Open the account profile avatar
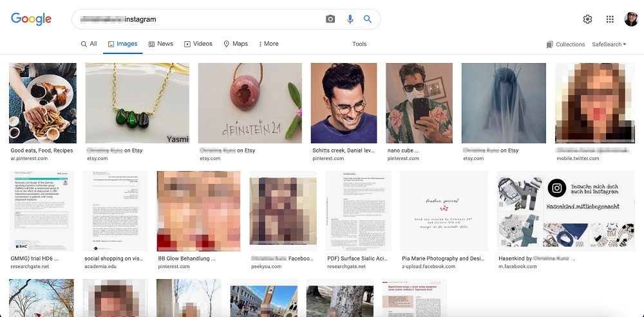This screenshot has height=317, width=644. (631, 19)
